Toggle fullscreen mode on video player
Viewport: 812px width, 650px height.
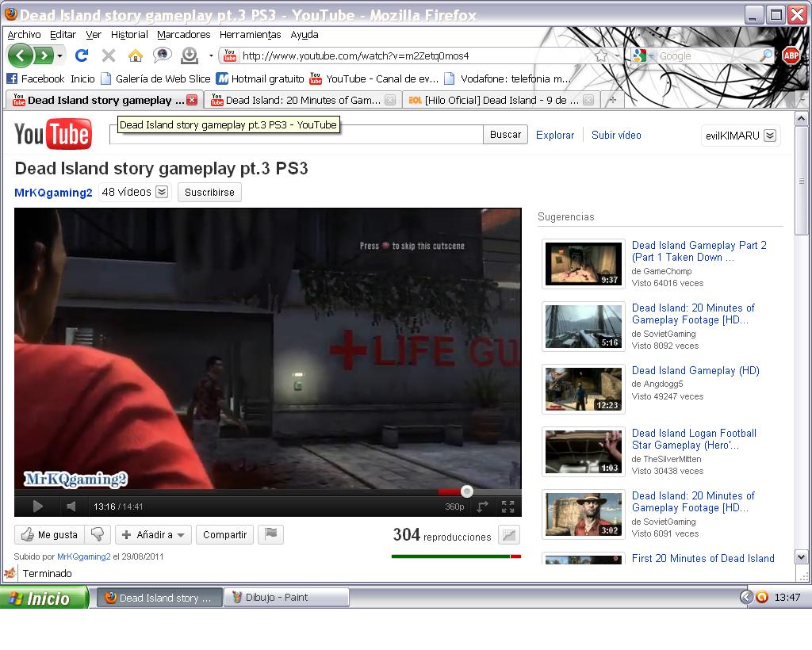tap(507, 507)
